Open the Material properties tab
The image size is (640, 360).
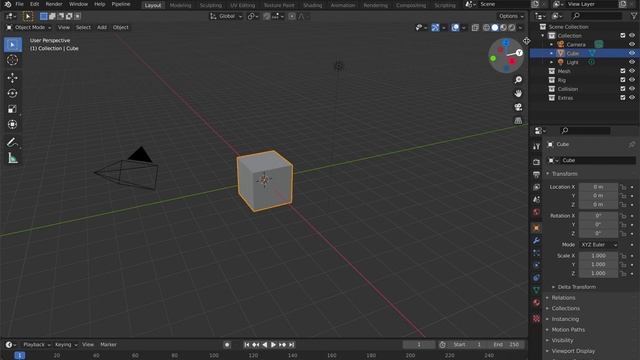pyautogui.click(x=536, y=302)
